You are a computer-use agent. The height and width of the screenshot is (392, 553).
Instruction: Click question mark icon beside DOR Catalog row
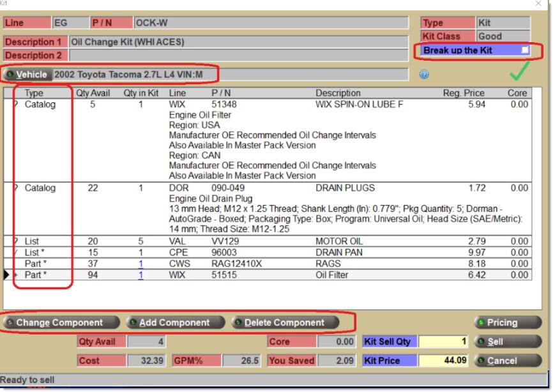tap(15, 188)
